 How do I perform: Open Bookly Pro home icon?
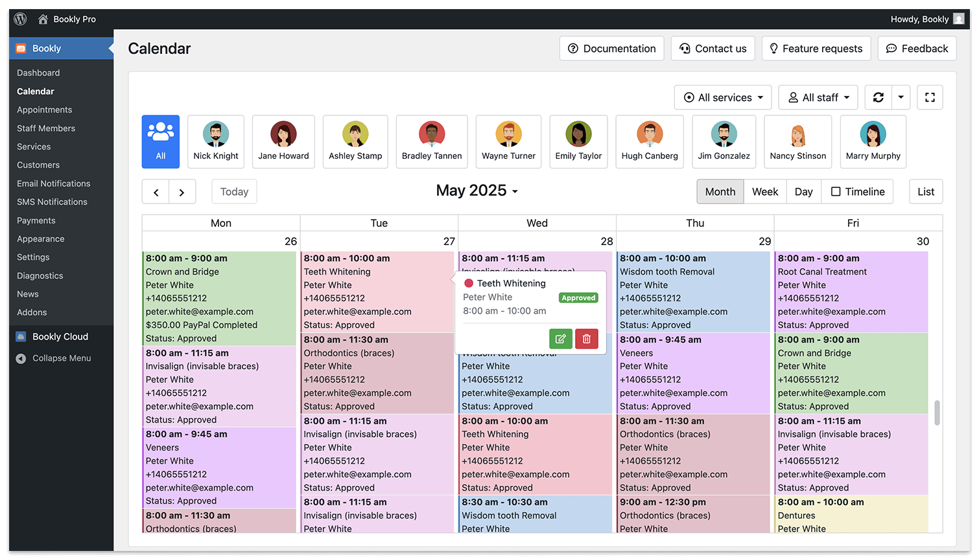tap(43, 19)
